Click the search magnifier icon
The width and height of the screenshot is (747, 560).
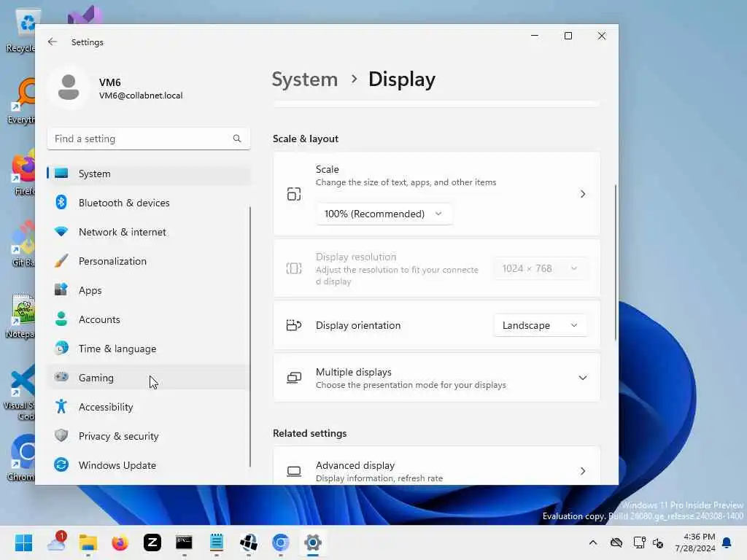pyautogui.click(x=237, y=139)
